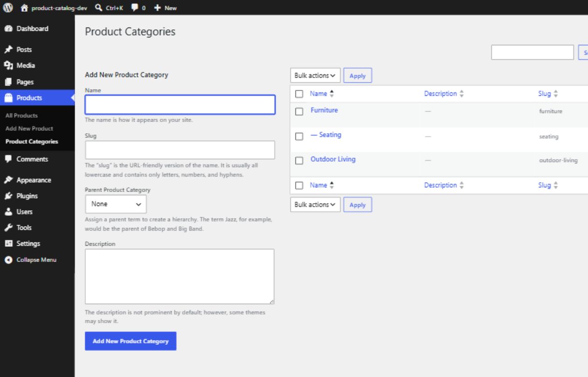The image size is (588, 377).
Task: Click the Tools wrench icon
Action: click(8, 228)
